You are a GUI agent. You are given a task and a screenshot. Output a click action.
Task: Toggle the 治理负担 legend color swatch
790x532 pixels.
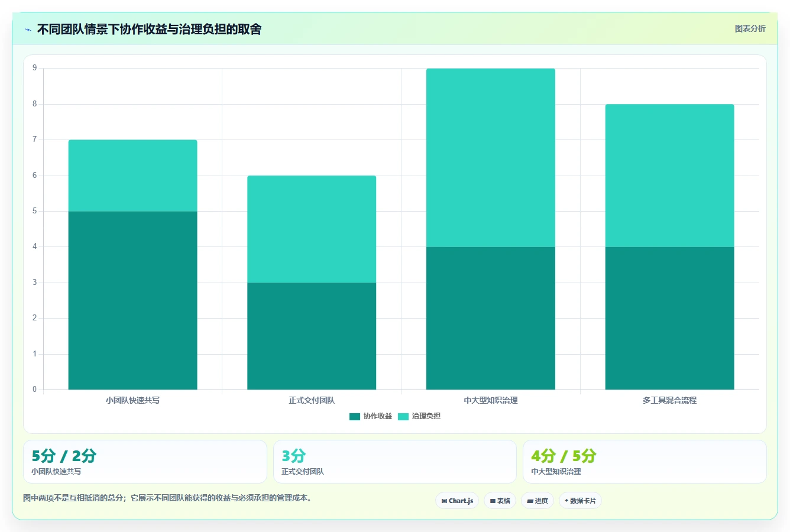tap(403, 416)
